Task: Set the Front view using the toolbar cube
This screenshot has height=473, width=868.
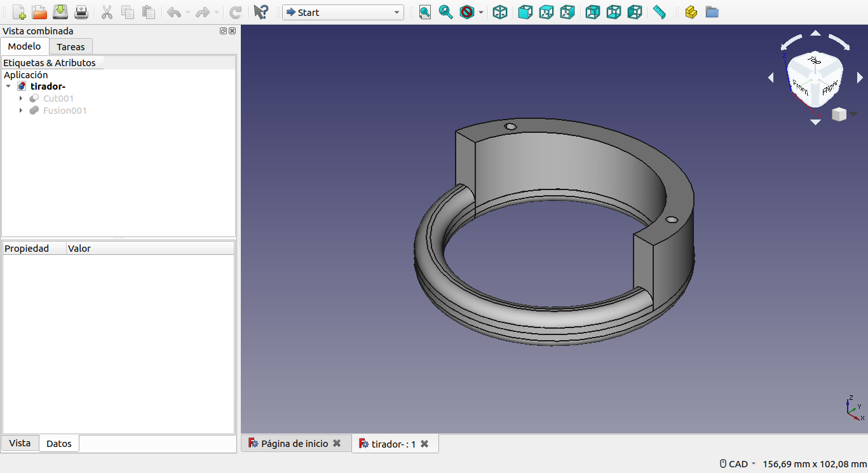Action: 525,12
